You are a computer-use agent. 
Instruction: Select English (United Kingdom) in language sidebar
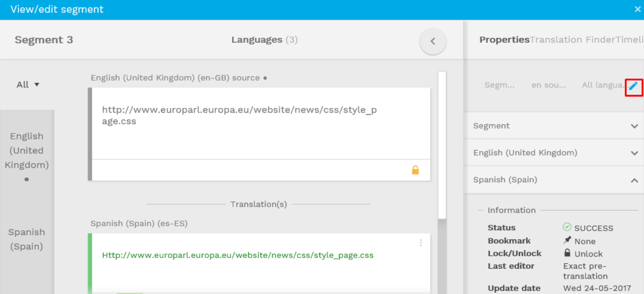point(27,151)
